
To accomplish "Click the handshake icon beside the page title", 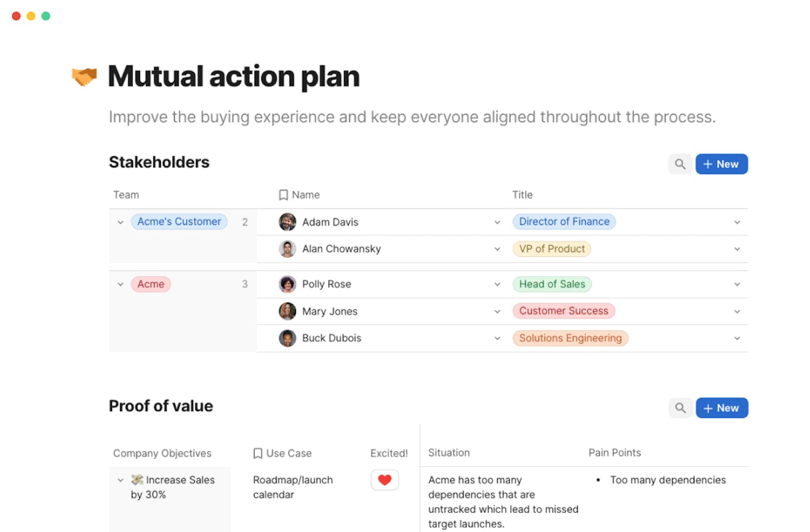I will (84, 77).
